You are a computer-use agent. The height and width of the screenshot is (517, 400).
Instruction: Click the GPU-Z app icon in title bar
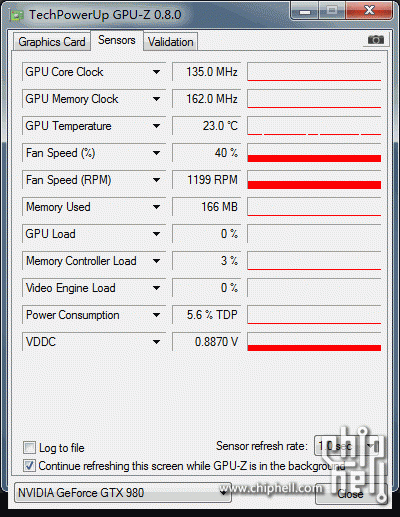pos(17,15)
